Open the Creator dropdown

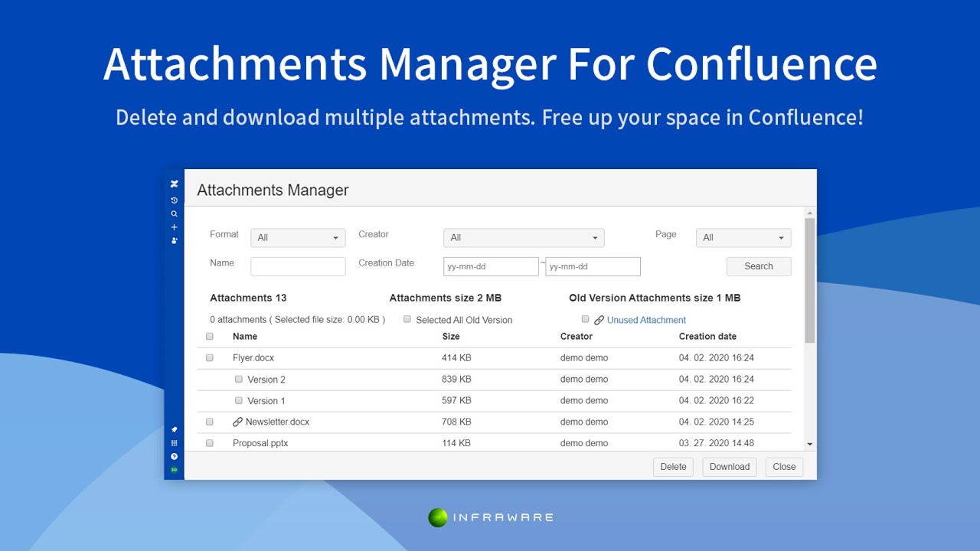pyautogui.click(x=524, y=237)
